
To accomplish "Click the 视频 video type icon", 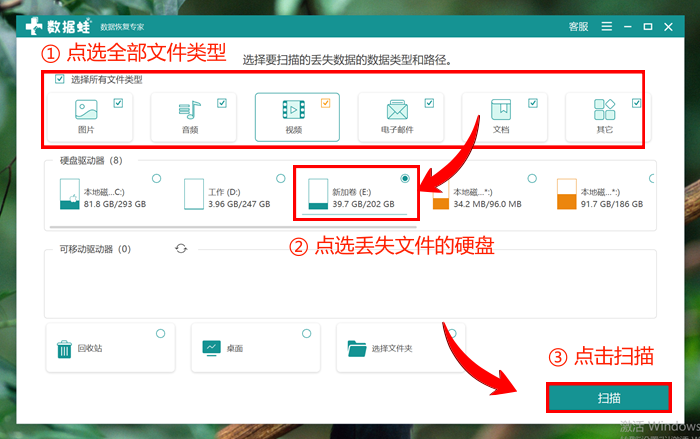I will 293,110.
